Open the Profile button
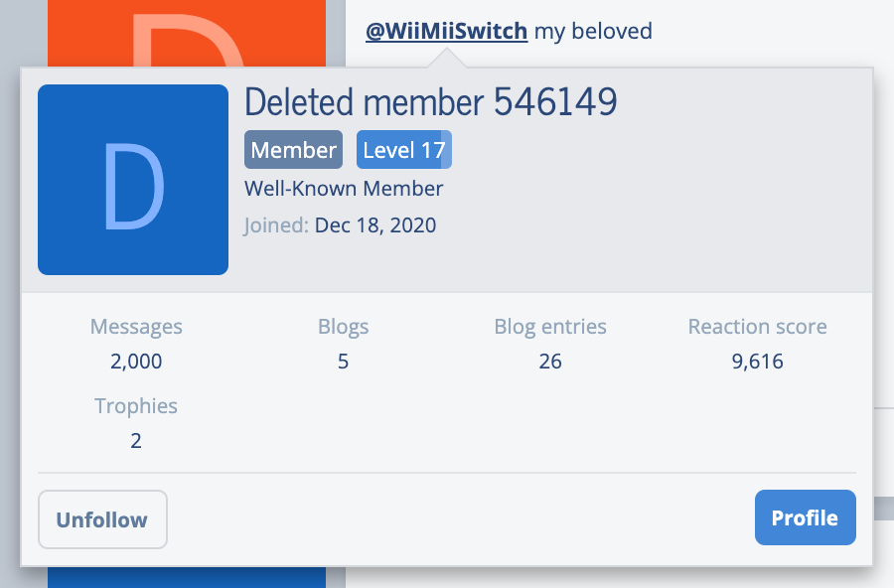This screenshot has width=894, height=588. click(805, 517)
